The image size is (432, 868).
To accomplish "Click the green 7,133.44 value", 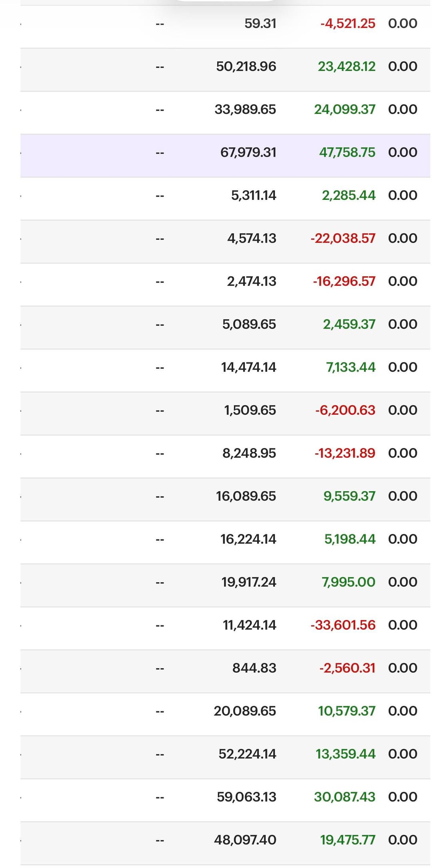I will tap(351, 367).
